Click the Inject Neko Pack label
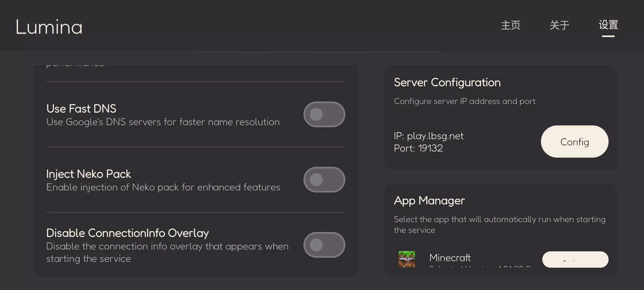644x290 pixels. [89, 174]
